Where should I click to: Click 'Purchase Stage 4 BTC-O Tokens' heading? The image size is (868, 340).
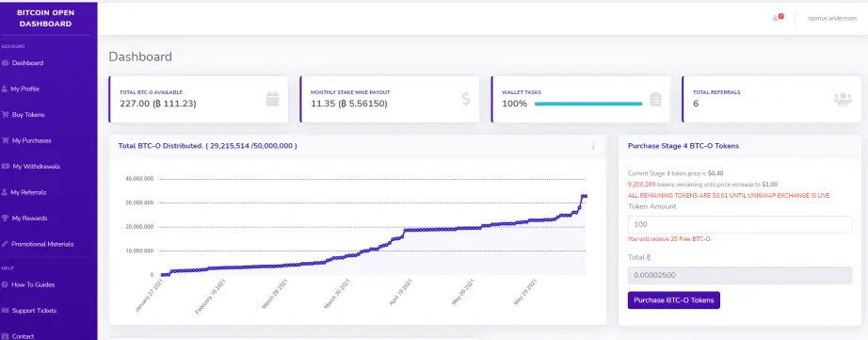(683, 146)
